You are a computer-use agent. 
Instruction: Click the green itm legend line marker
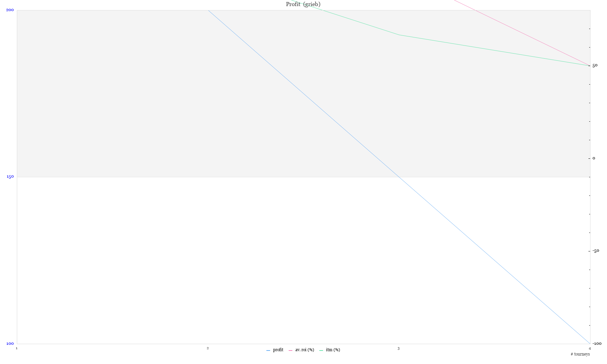click(x=321, y=351)
